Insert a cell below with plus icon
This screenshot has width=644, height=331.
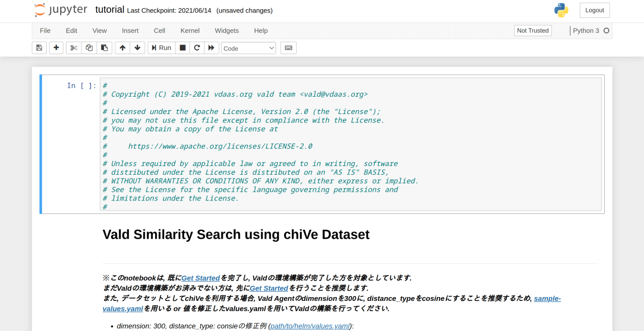[x=56, y=48]
